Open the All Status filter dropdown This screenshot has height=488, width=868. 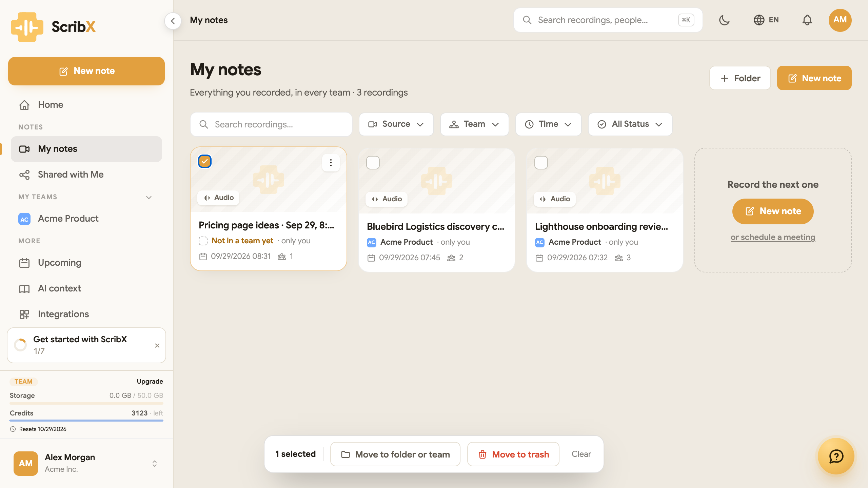tap(630, 124)
